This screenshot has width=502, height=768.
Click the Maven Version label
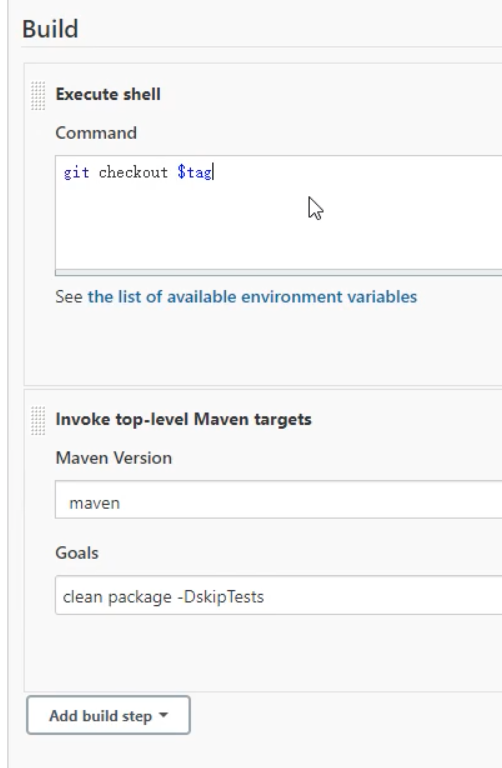(114, 458)
